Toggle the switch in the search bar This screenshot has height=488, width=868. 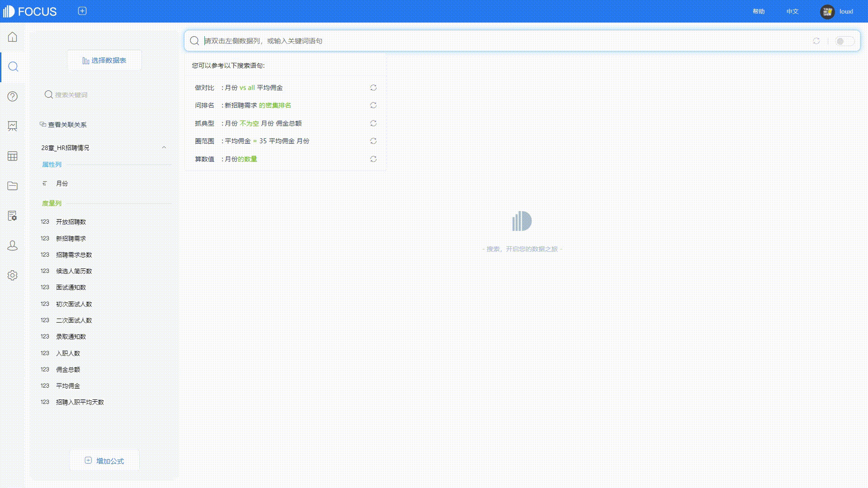[x=844, y=41]
